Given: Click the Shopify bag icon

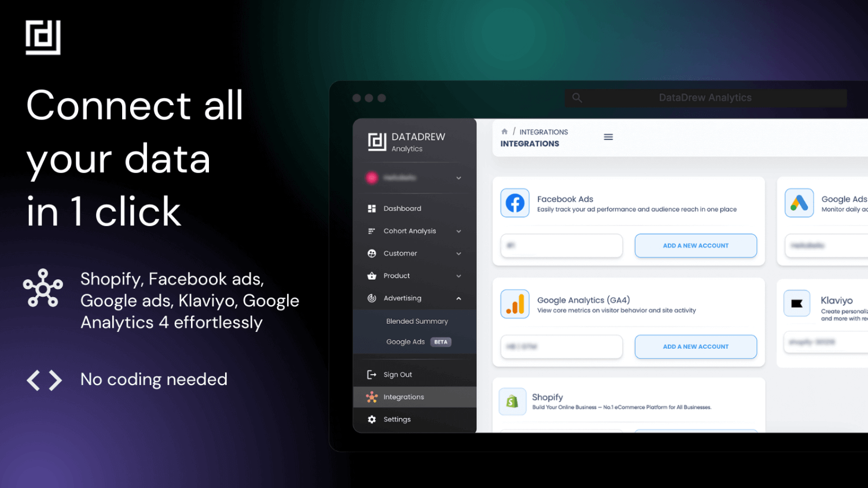Looking at the screenshot, I should 512,401.
